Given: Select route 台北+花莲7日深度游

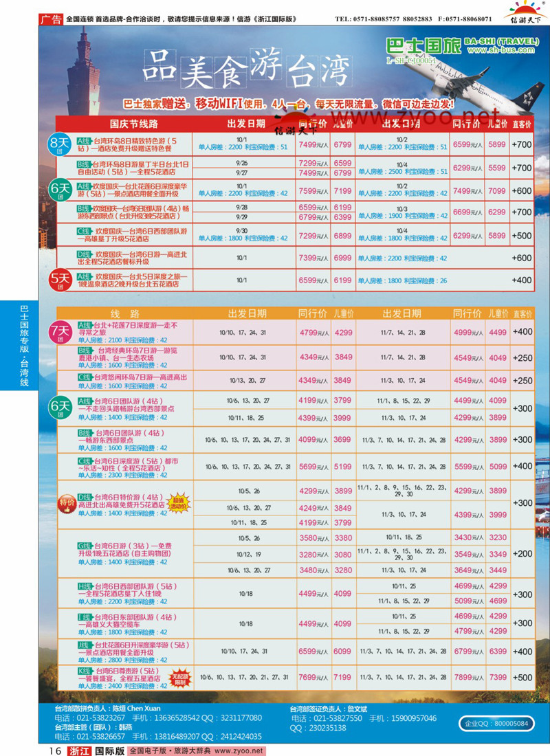Looking at the screenshot, I should point(127,329).
